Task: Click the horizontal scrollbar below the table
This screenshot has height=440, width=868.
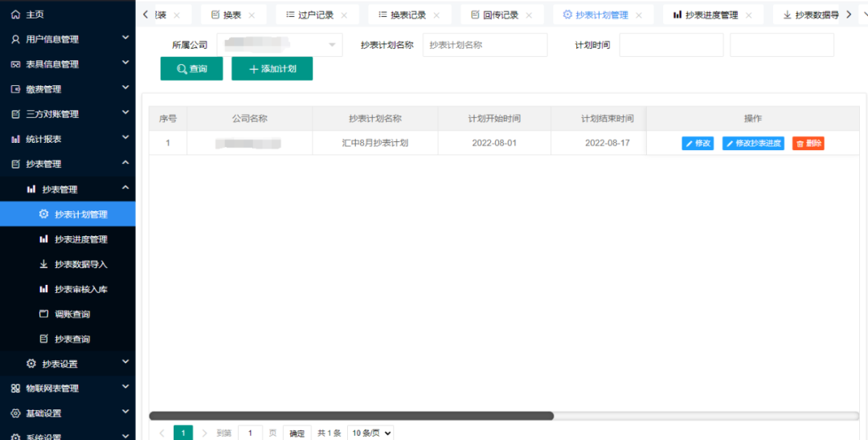Action: [x=351, y=416]
